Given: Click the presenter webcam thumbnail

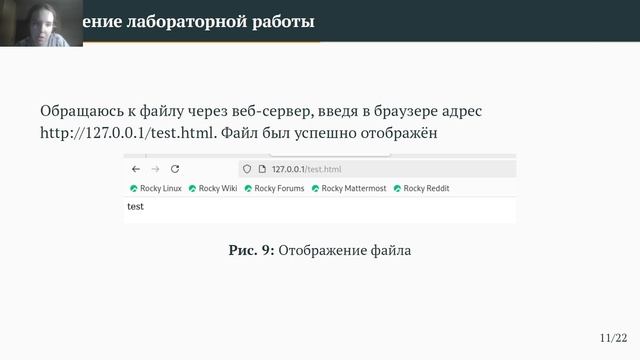Looking at the screenshot, I should pyautogui.click(x=41, y=23).
